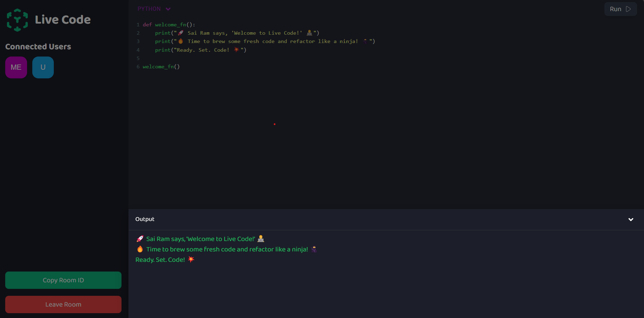Click output line 'Ready. Set. Code!'
Image resolution: width=644 pixels, height=318 pixels.
pos(165,260)
